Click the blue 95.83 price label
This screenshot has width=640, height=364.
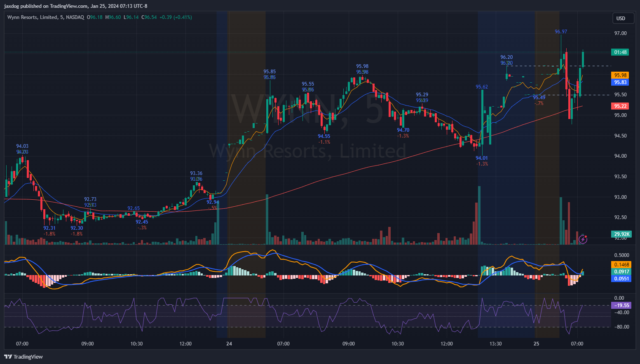coord(620,82)
